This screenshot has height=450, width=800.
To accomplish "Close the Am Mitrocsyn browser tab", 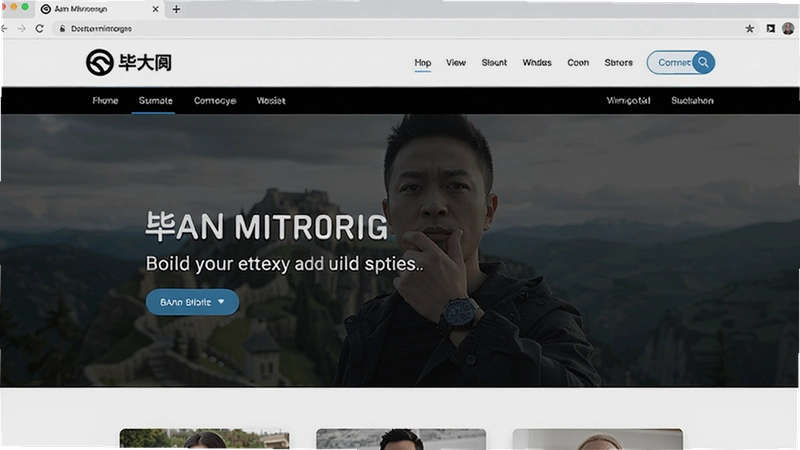I will tap(156, 9).
